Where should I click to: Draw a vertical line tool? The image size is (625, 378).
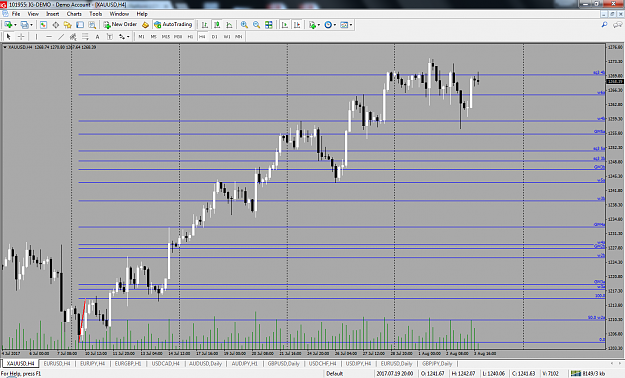coord(36,37)
